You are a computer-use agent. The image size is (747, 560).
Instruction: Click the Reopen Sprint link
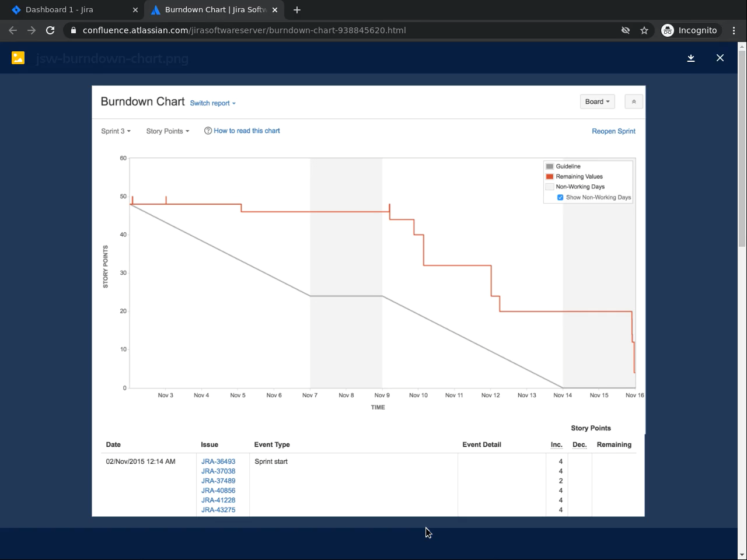point(613,131)
